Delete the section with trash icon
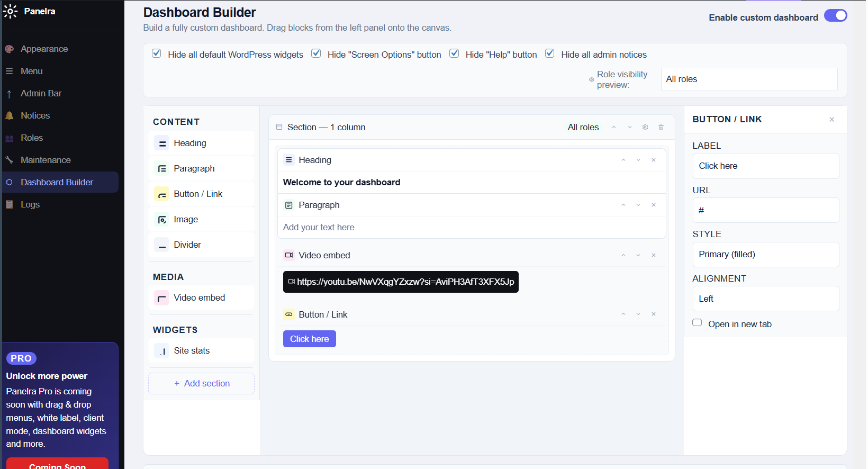868x469 pixels. tap(661, 127)
